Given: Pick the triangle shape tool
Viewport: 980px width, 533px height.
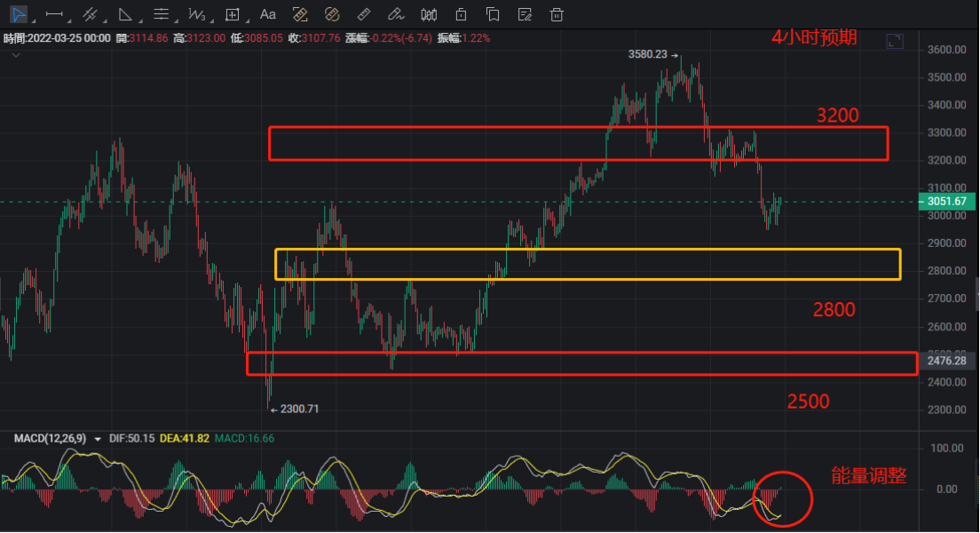Looking at the screenshot, I should [x=125, y=14].
